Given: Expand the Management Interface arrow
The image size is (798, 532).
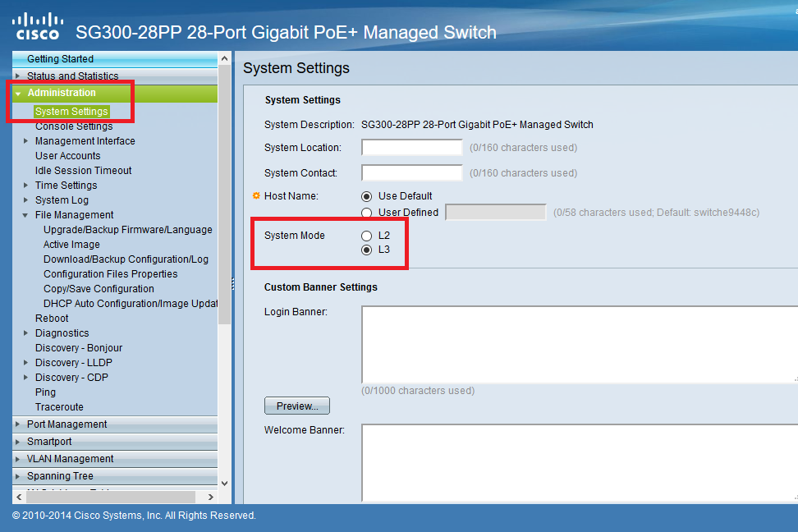Looking at the screenshot, I should tap(26, 141).
